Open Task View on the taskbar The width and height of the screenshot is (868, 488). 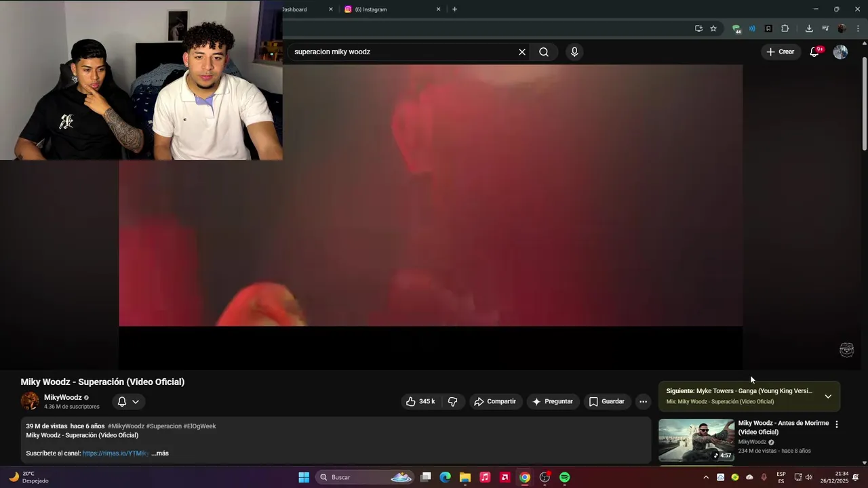coord(426,477)
